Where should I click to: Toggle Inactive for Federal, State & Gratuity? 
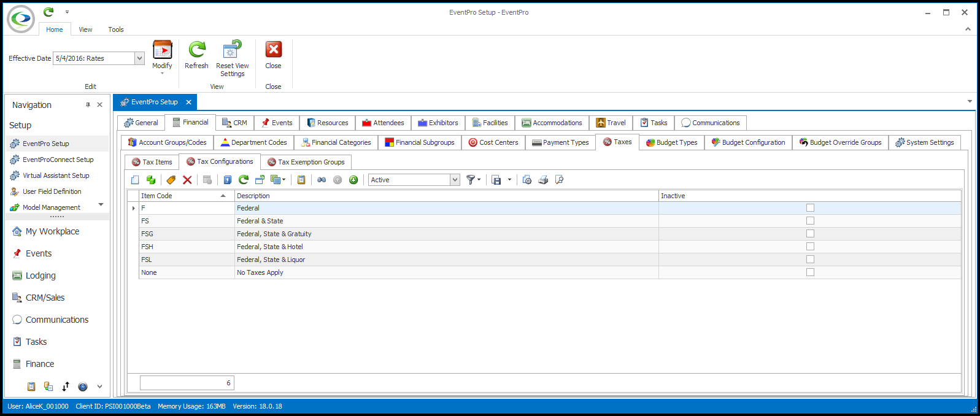810,234
